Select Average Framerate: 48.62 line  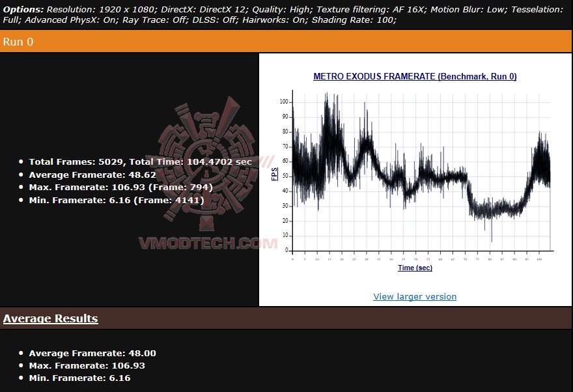[92, 175]
